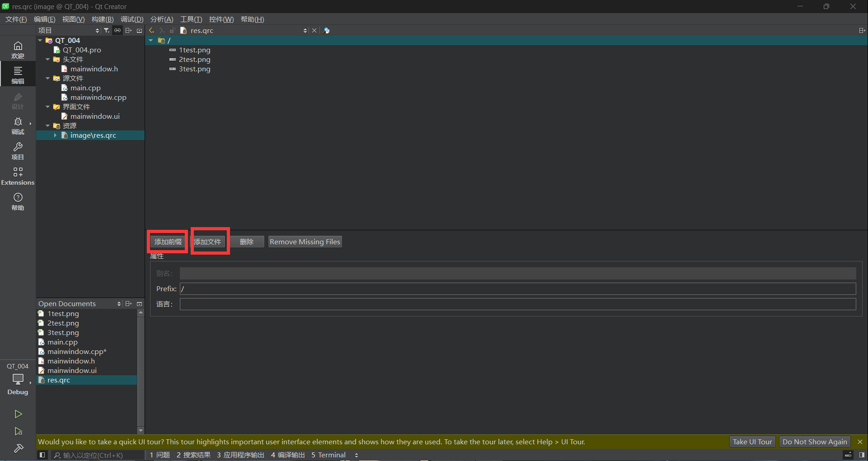Click the 添加前缀 button
The height and width of the screenshot is (461, 868).
coord(168,242)
